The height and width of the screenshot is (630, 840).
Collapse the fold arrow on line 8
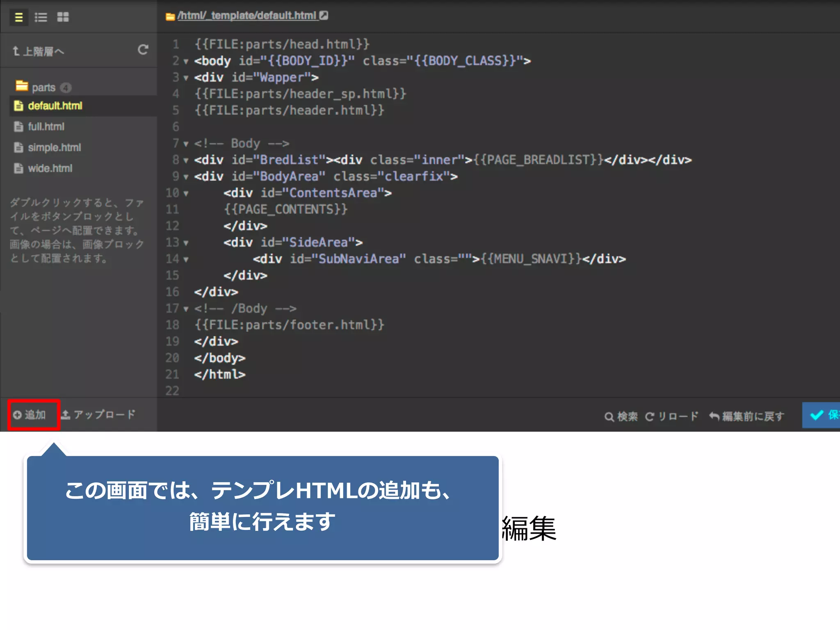(186, 160)
